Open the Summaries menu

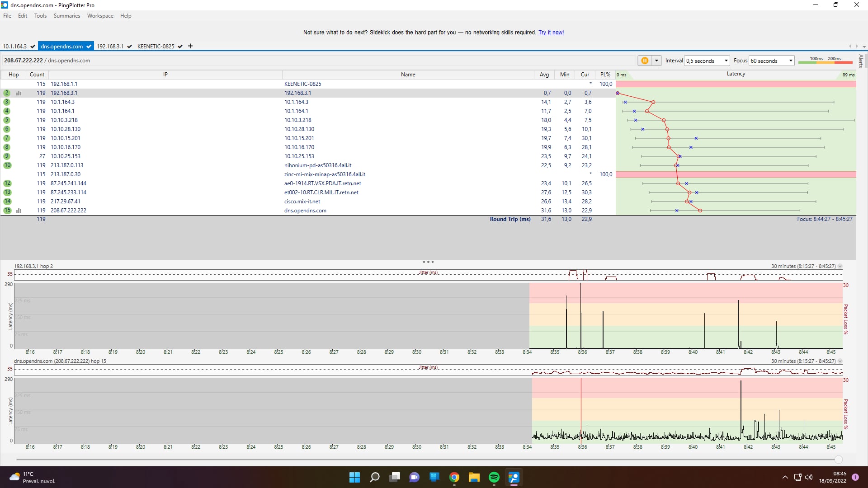click(x=67, y=16)
